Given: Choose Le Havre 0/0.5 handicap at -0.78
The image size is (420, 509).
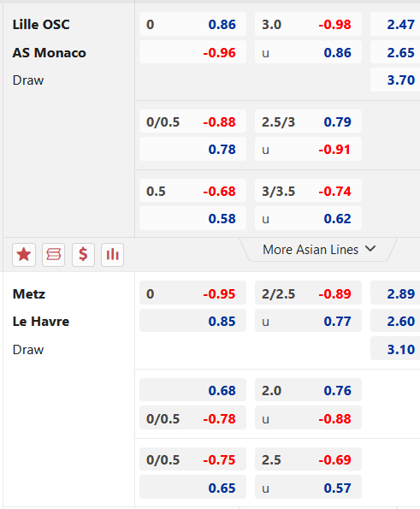Looking at the screenshot, I should click(x=192, y=417).
